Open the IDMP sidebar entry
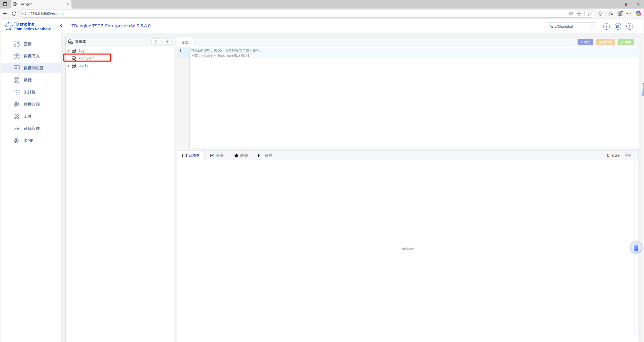644x342 pixels. coord(28,140)
